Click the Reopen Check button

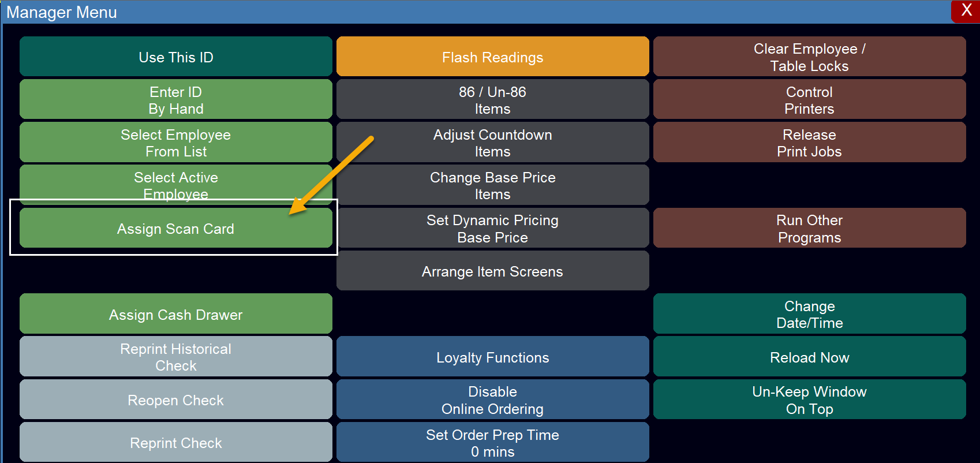click(176, 399)
